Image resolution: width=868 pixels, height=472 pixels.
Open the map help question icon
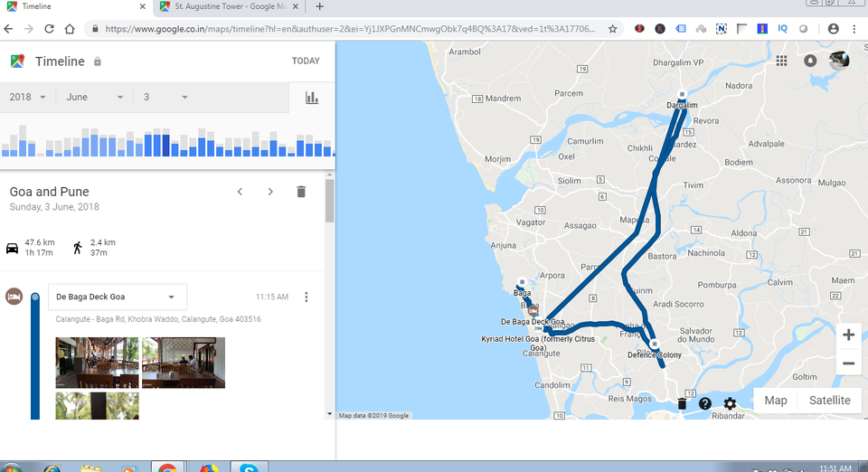pyautogui.click(x=705, y=403)
